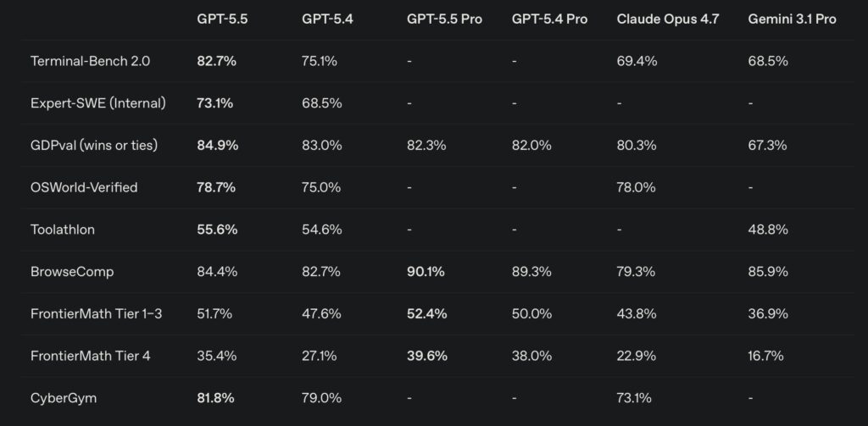Click the GPT-5.4 column header
This screenshot has height=426, width=868.
[327, 19]
